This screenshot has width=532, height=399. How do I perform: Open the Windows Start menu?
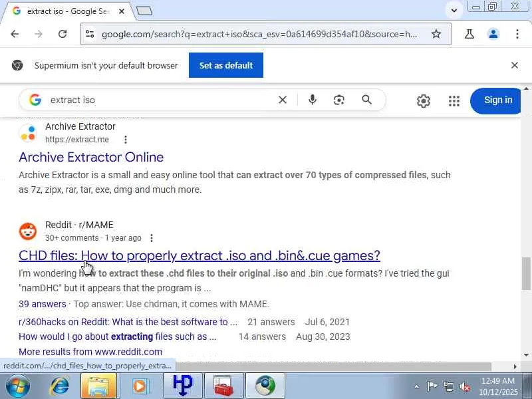coord(18,386)
